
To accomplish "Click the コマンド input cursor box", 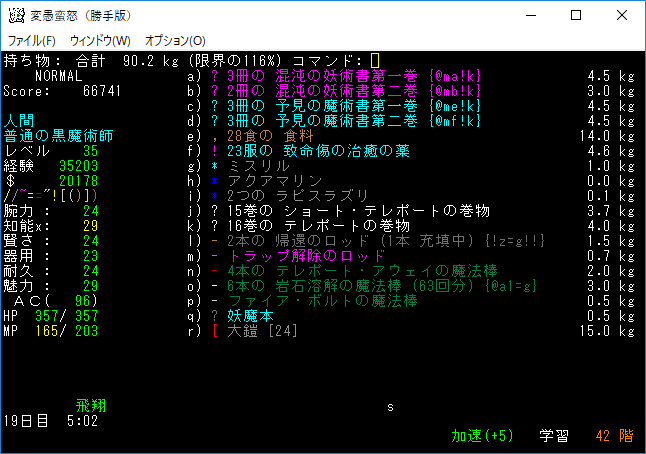I will 375,60.
